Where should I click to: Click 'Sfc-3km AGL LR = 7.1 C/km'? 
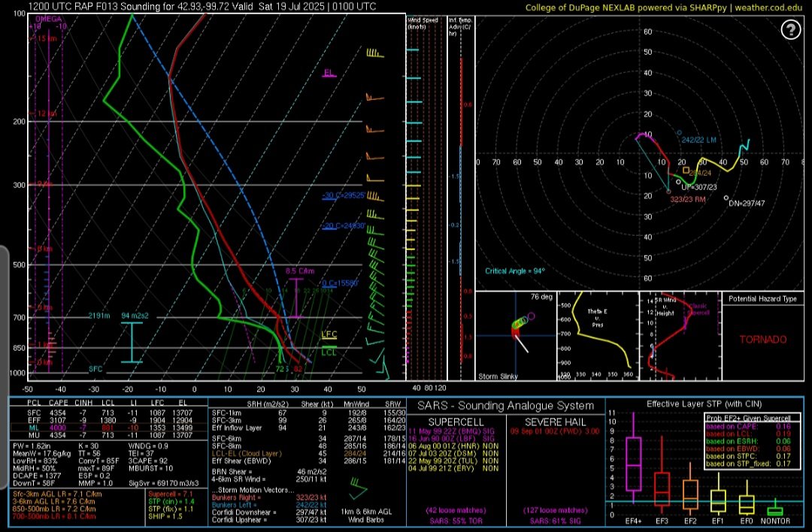pos(57,494)
